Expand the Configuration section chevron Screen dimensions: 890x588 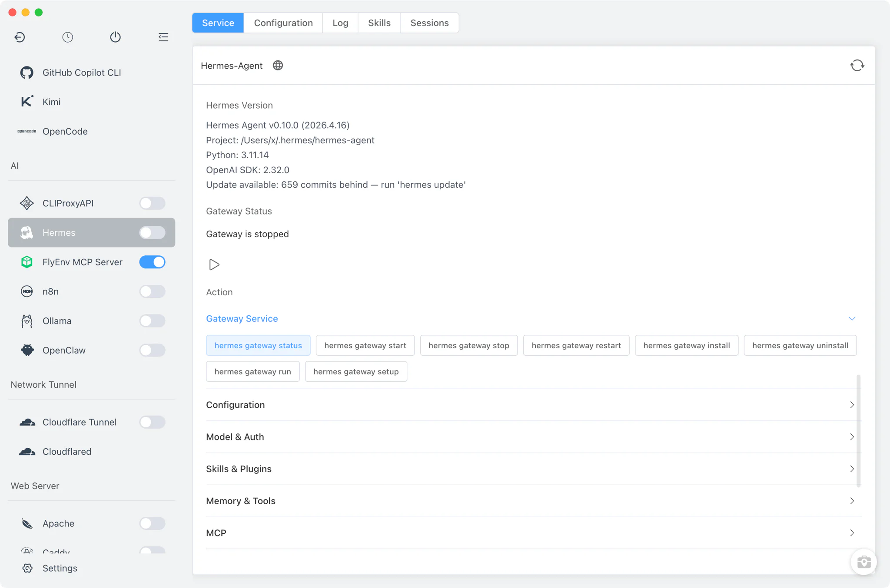click(x=852, y=405)
